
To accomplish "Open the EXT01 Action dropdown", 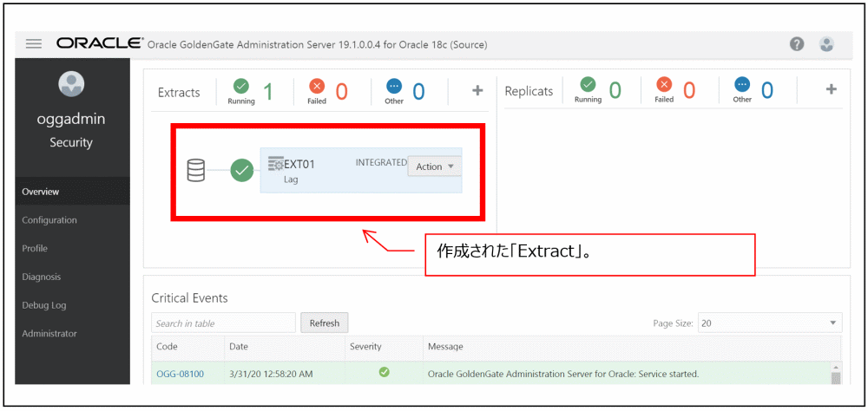I will [435, 166].
